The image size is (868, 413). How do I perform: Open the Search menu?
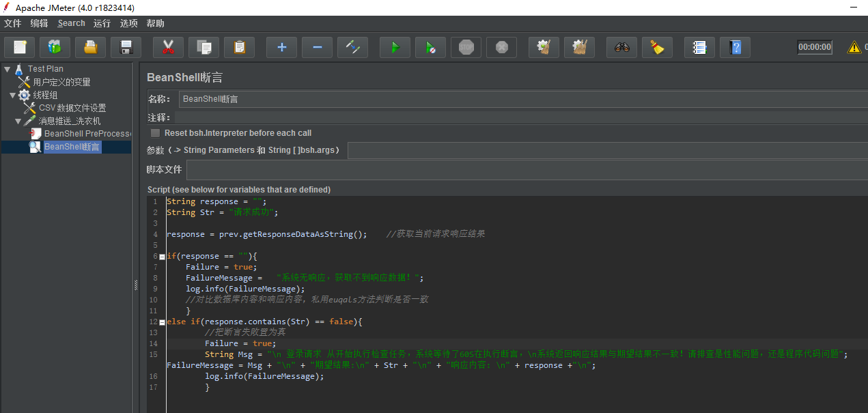pos(72,23)
